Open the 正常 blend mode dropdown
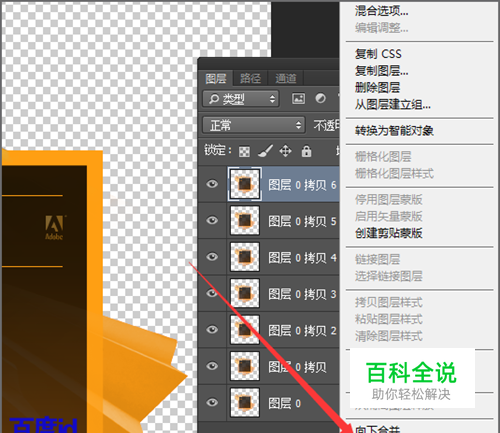Screen dimensions: 500x433 tap(254, 125)
